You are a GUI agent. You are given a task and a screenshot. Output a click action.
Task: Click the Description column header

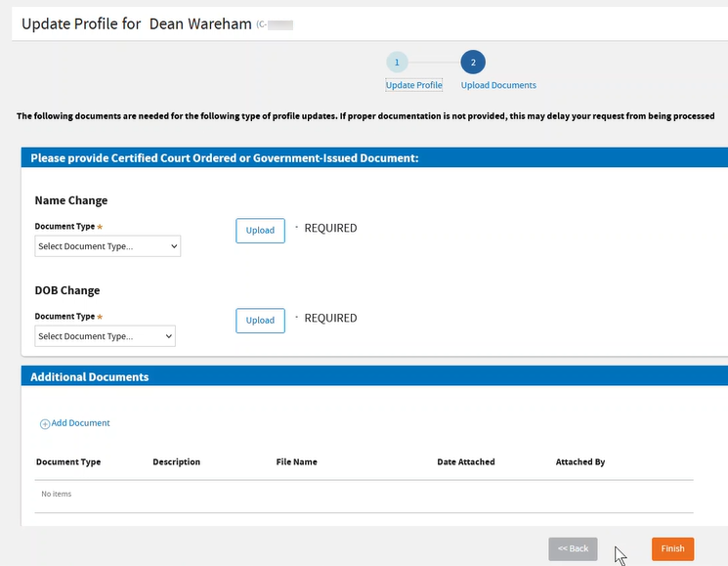point(176,462)
